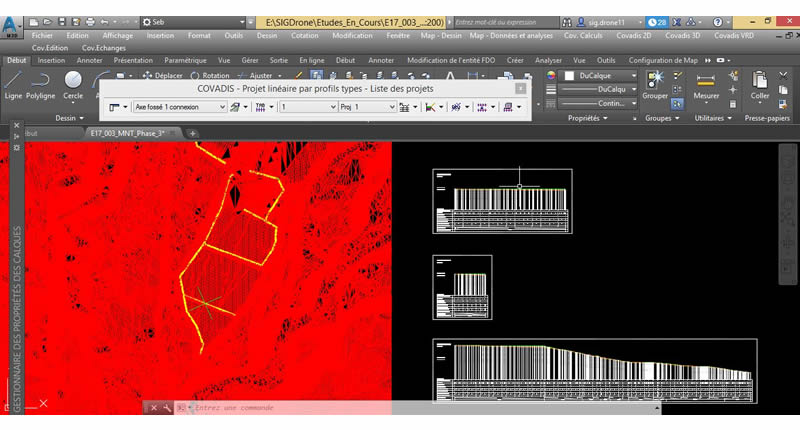Open the Cotation menu
This screenshot has width=800, height=430.
coord(305,36)
